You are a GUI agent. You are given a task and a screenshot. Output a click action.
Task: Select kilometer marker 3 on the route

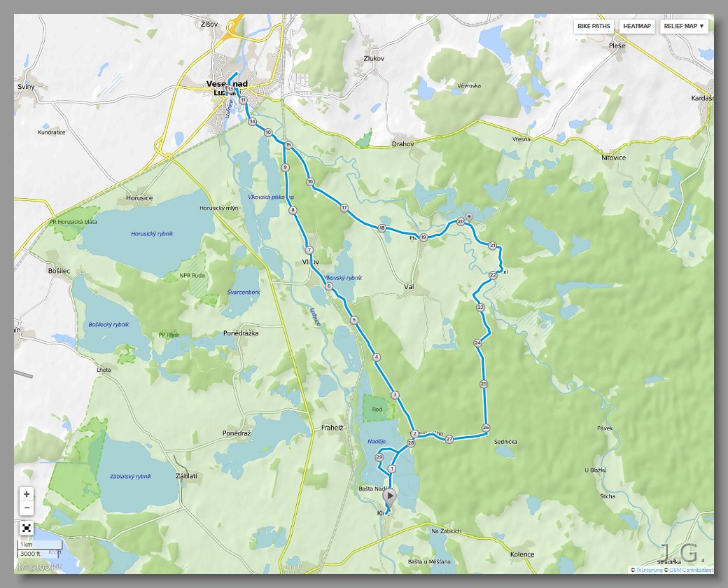click(395, 395)
